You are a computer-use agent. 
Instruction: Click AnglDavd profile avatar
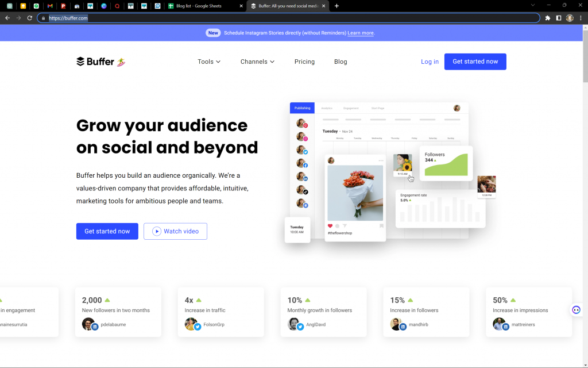295,324
